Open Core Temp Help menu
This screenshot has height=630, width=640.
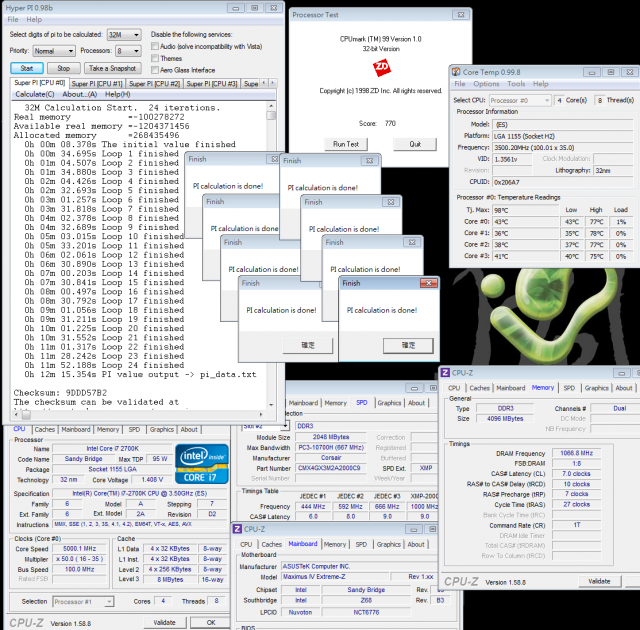point(540,84)
